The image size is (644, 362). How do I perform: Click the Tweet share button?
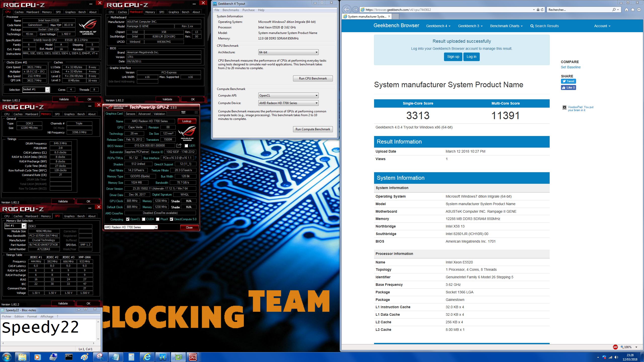click(x=568, y=81)
